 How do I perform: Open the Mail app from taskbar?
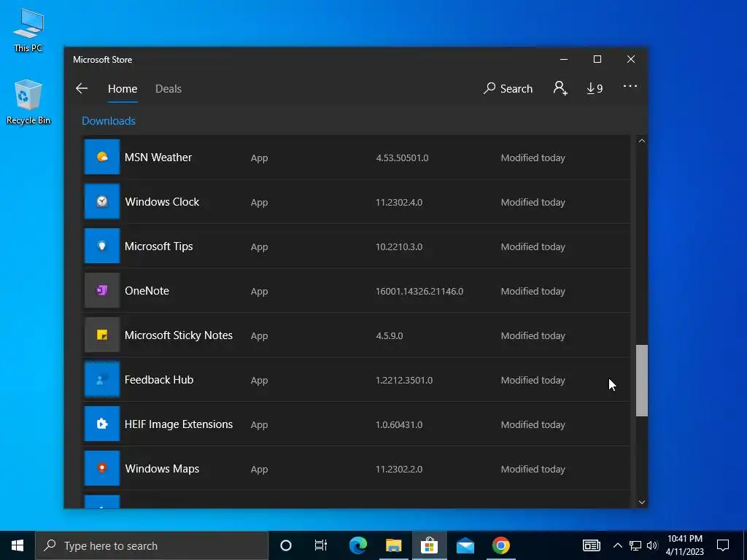coord(465,545)
